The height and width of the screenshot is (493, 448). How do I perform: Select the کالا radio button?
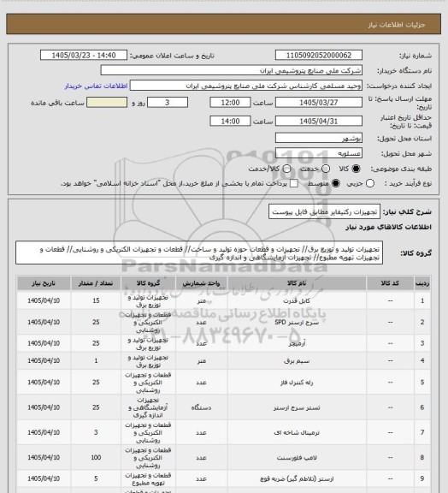[x=356, y=169]
